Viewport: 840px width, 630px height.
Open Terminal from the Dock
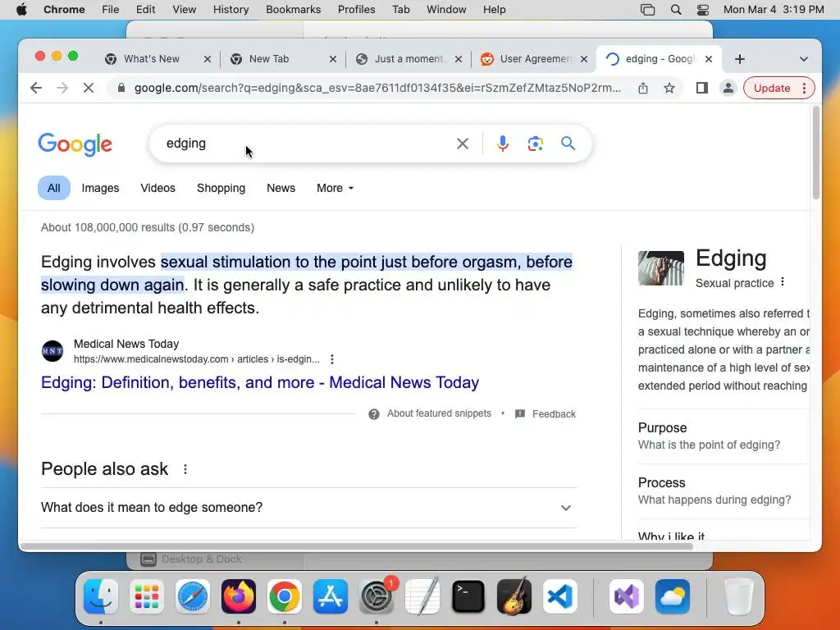468,596
